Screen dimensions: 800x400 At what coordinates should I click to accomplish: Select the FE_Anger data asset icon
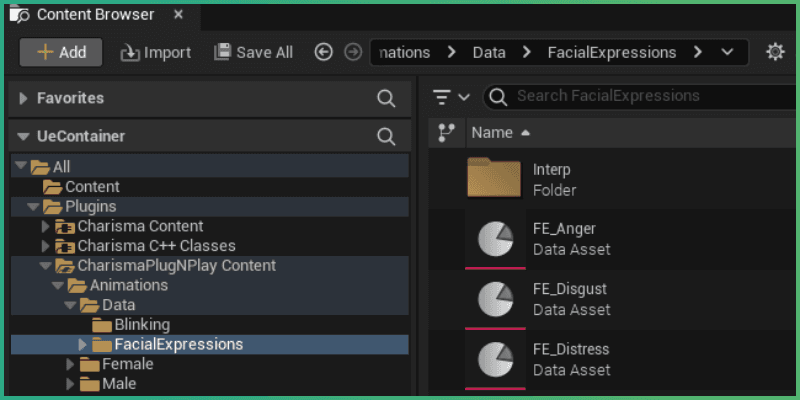point(495,239)
